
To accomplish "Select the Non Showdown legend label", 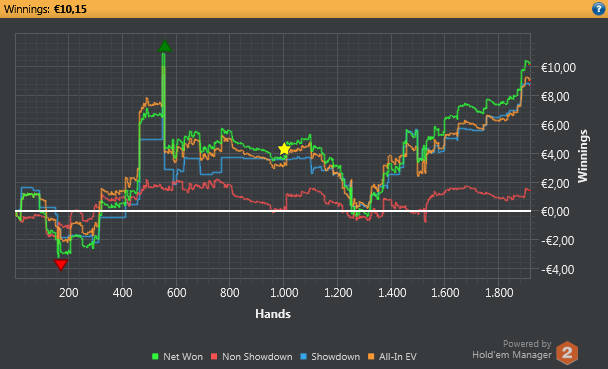I will click(x=257, y=357).
